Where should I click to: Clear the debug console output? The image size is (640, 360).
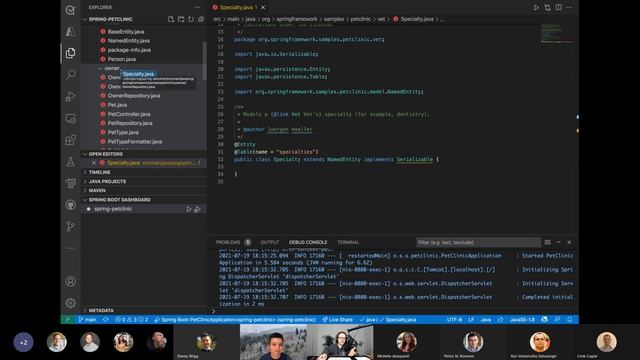click(x=547, y=242)
